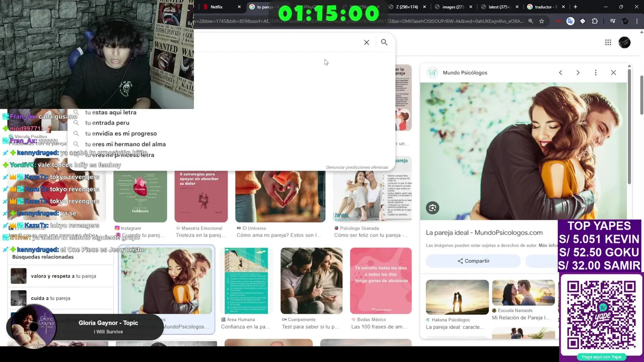Click the Gloria Gaynor album art
The height and width of the screenshot is (362, 644).
tap(33, 327)
